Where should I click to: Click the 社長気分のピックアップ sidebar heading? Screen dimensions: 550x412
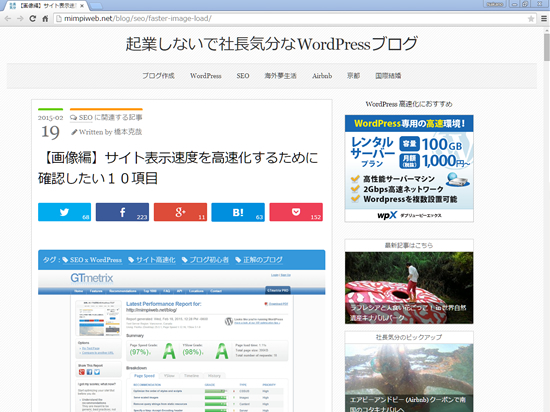tap(409, 337)
